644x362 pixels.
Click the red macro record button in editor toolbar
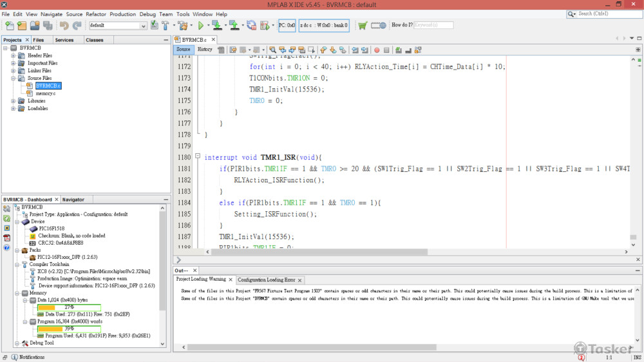pos(377,50)
